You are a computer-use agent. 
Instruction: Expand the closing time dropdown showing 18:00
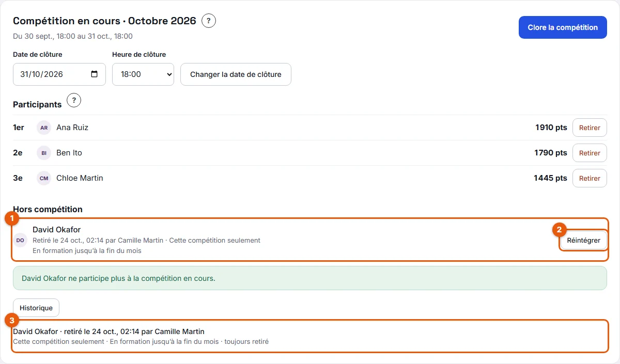[143, 74]
